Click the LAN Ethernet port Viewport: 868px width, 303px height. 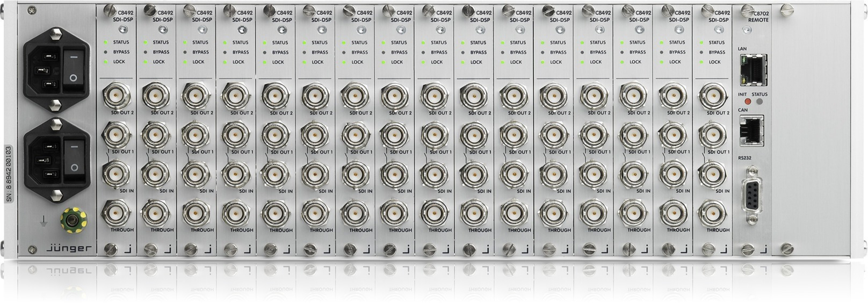(753, 70)
